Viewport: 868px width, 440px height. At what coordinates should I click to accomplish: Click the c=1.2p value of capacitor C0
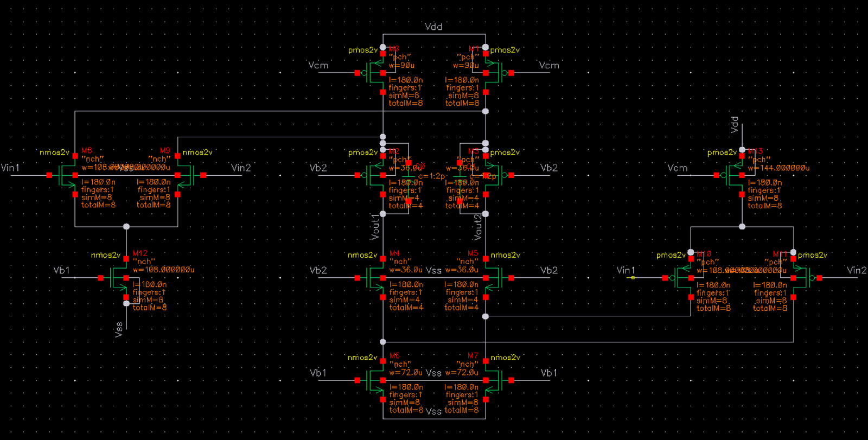coord(432,176)
